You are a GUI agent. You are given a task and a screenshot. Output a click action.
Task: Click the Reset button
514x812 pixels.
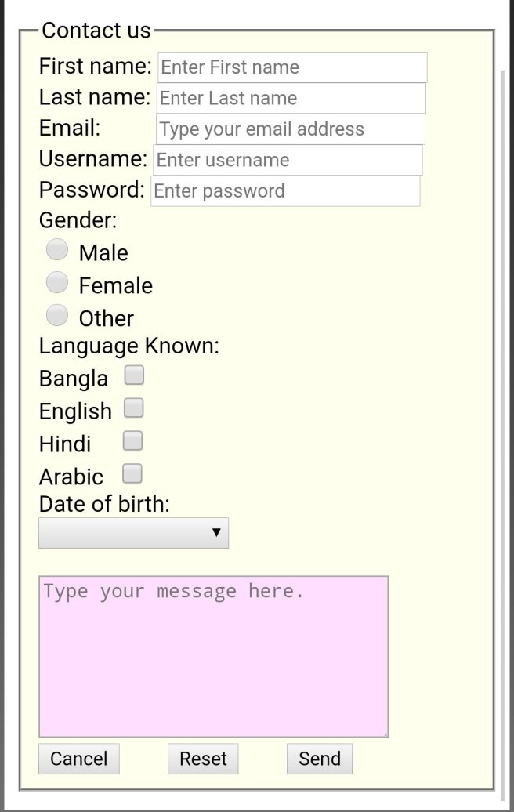point(203,759)
